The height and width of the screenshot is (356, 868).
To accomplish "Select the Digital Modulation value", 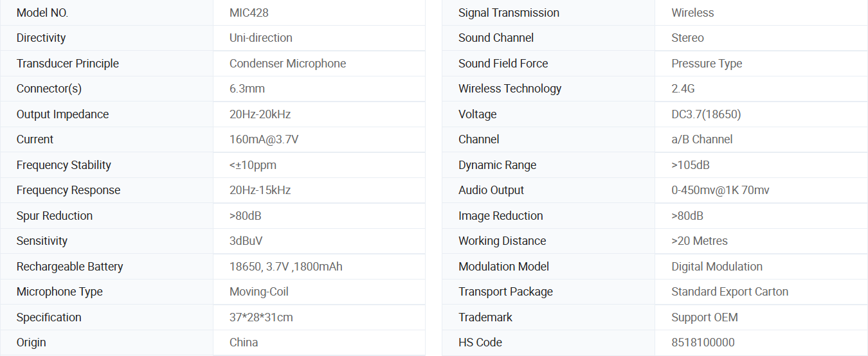I will point(717,267).
